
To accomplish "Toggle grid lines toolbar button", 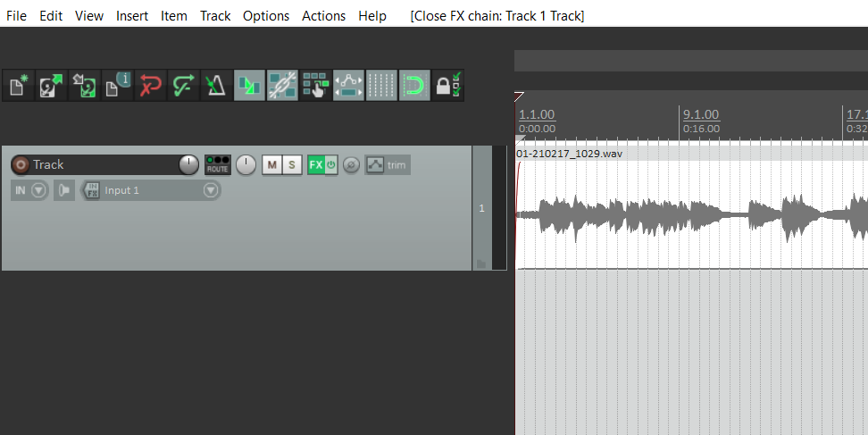I will pyautogui.click(x=381, y=86).
